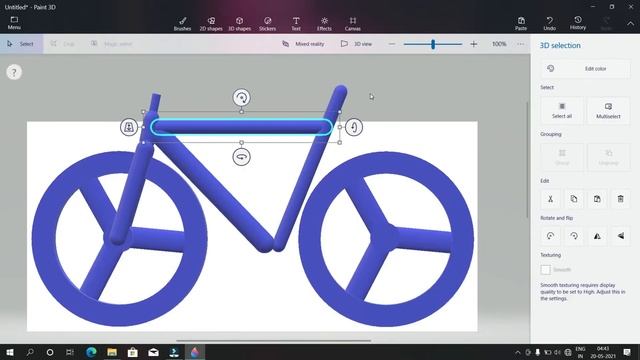The image size is (640, 360).
Task: Open File Explorer from the taskbar
Action: [112, 352]
